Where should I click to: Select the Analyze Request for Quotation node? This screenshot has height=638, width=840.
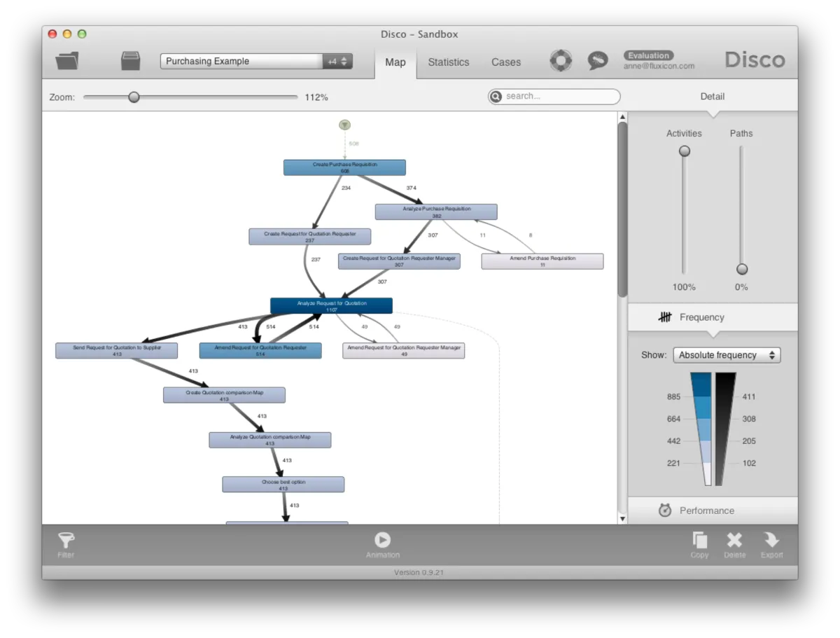point(331,306)
